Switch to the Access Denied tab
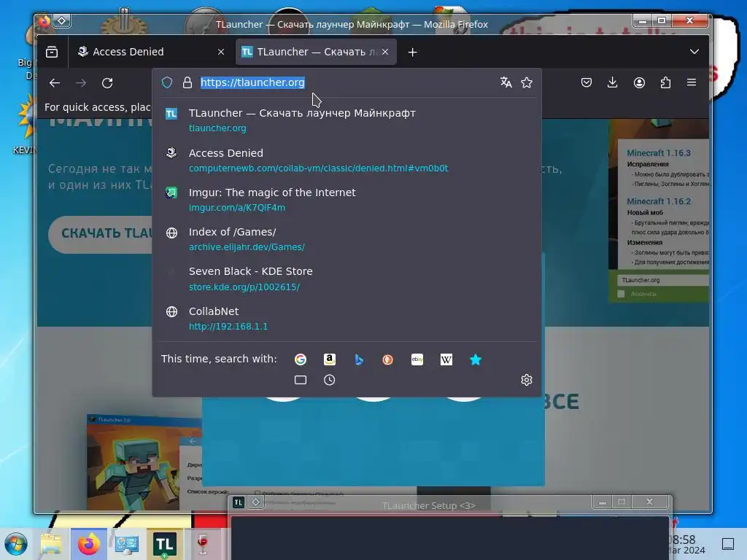747x560 pixels. click(150, 52)
